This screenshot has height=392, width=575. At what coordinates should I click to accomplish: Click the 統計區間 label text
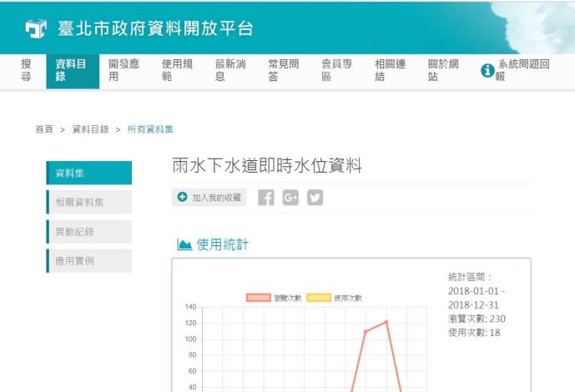[470, 277]
